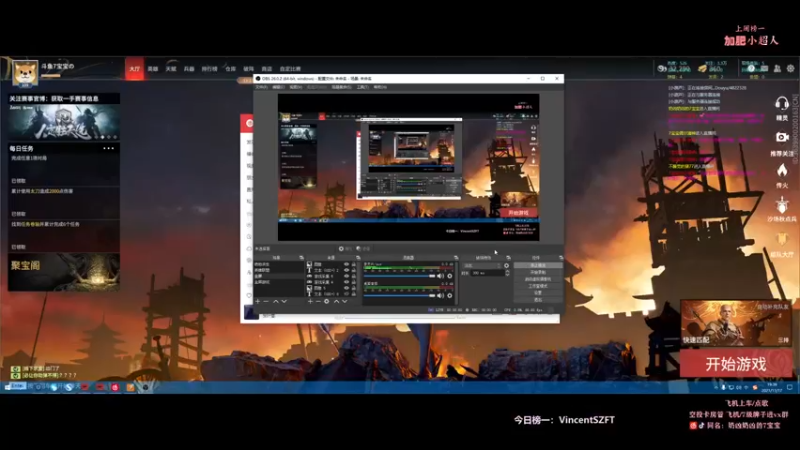Screen dimensions: 800x450
Task: Open the OBS 文件 menu
Action: [x=261, y=87]
